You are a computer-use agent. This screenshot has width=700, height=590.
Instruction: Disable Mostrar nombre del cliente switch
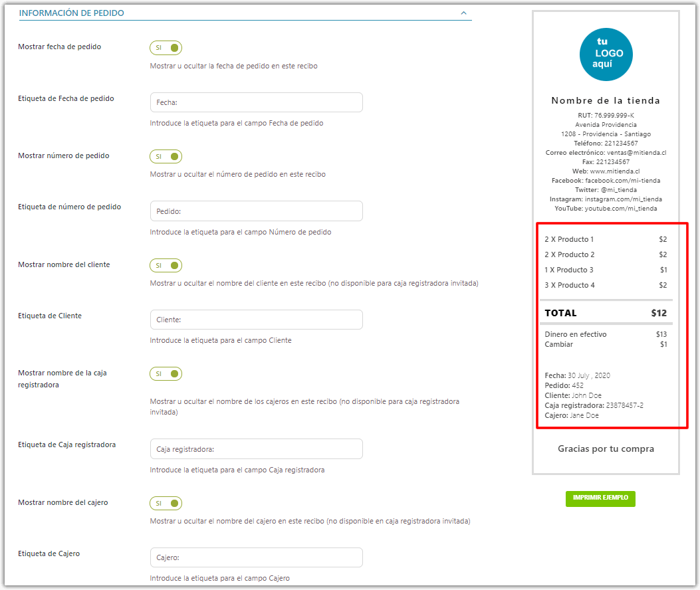point(166,266)
